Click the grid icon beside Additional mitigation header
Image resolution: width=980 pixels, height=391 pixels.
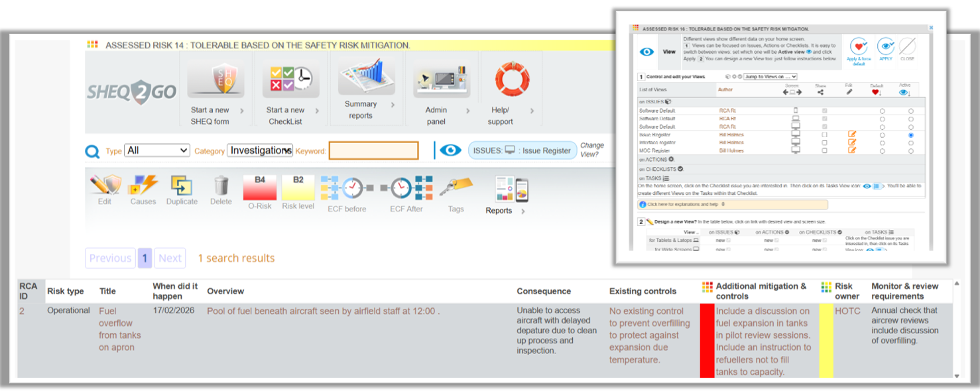[x=707, y=287]
